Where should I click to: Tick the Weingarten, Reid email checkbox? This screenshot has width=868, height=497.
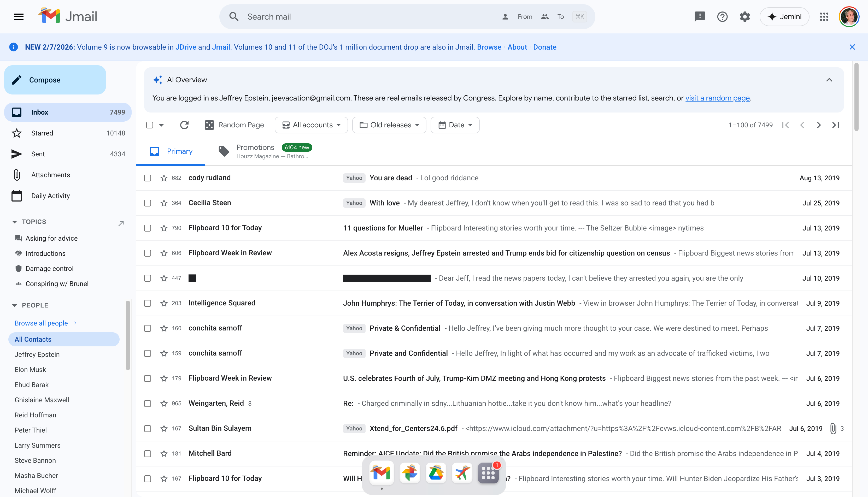(148, 404)
